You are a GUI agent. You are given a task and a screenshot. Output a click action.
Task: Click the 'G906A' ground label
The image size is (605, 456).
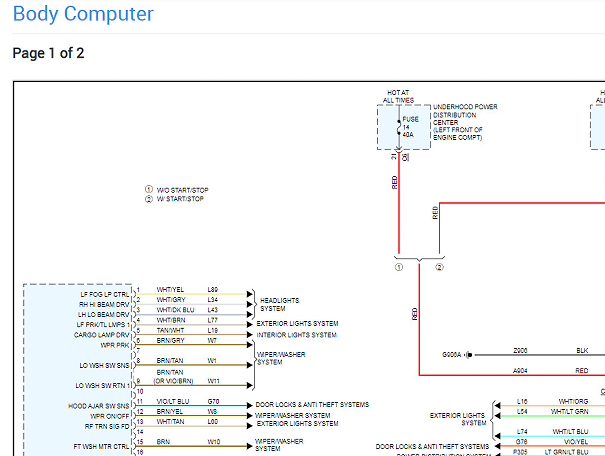click(451, 355)
